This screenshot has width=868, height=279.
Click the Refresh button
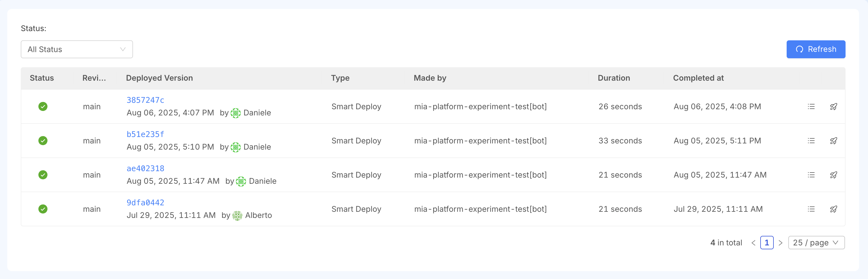coord(816,50)
